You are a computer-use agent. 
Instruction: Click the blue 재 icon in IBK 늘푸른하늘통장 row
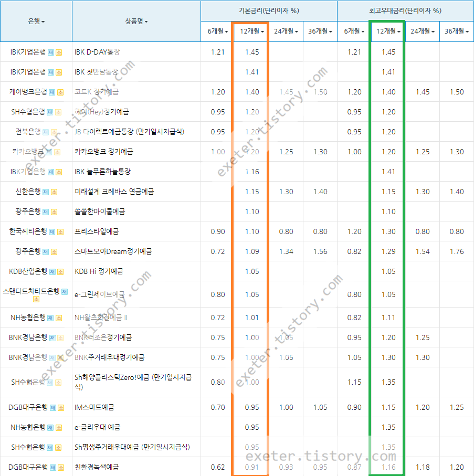(51, 172)
